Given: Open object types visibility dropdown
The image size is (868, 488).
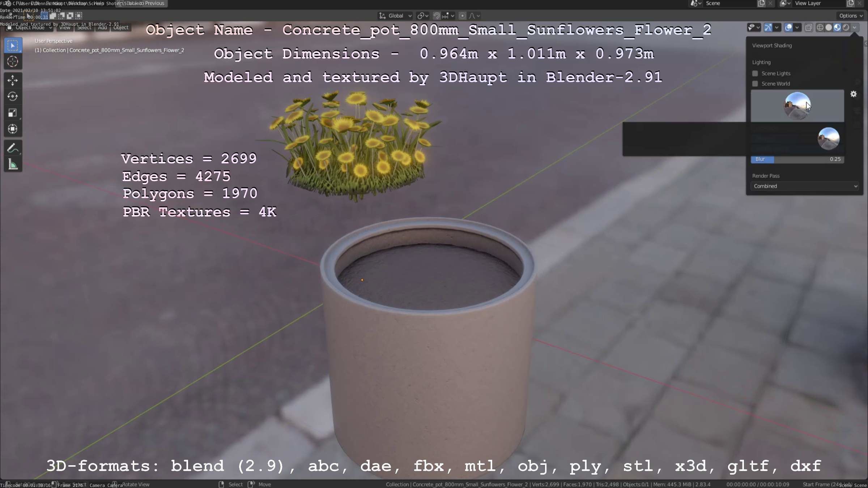Looking at the screenshot, I should pos(754,27).
